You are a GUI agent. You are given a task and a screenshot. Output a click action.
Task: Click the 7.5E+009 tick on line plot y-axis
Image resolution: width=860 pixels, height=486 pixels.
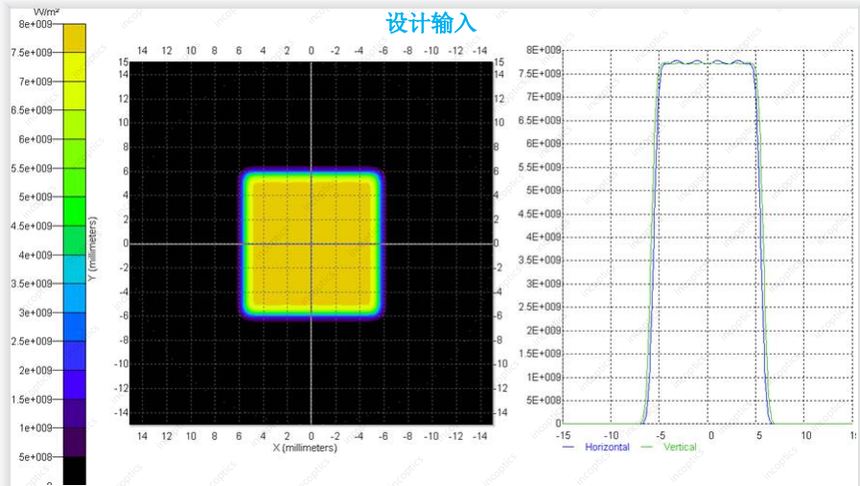coord(541,74)
